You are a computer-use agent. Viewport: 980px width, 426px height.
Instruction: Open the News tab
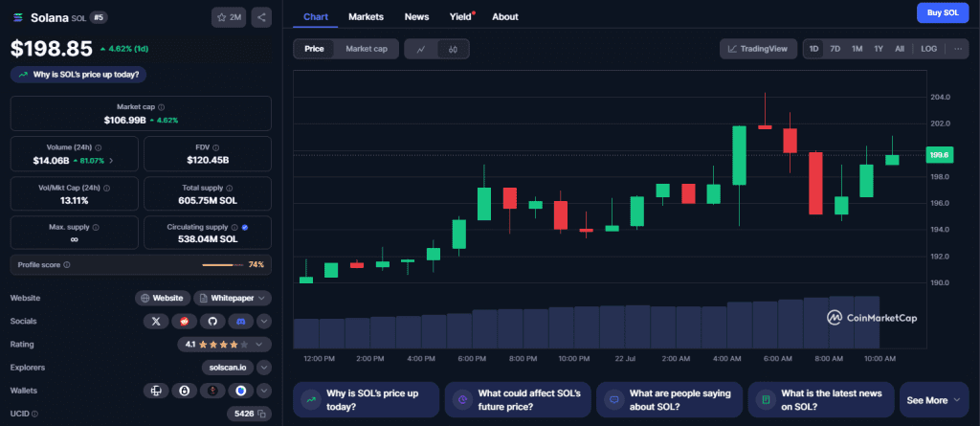click(x=417, y=17)
